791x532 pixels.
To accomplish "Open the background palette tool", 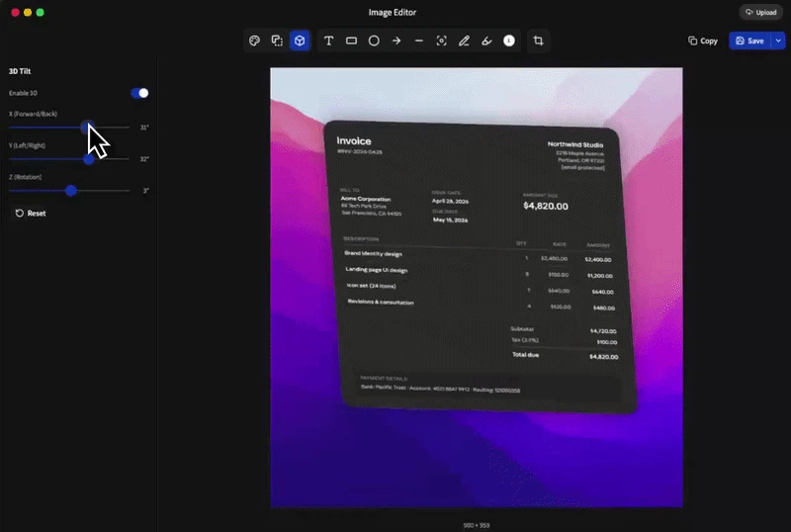I will [x=254, y=41].
